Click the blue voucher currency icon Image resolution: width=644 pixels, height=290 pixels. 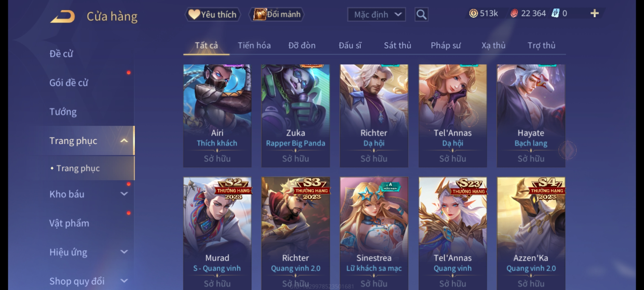pyautogui.click(x=555, y=13)
